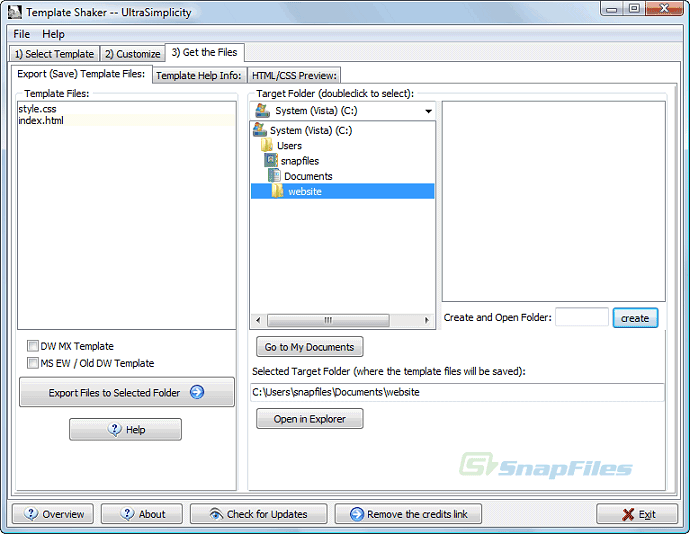This screenshot has height=534, width=690.
Task: Switch to the 2) Customize tab
Action: pyautogui.click(x=132, y=54)
